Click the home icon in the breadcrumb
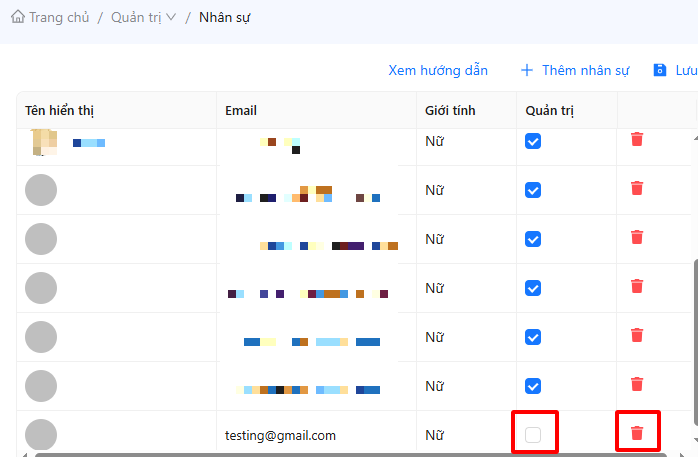The height and width of the screenshot is (457, 698). (x=18, y=17)
